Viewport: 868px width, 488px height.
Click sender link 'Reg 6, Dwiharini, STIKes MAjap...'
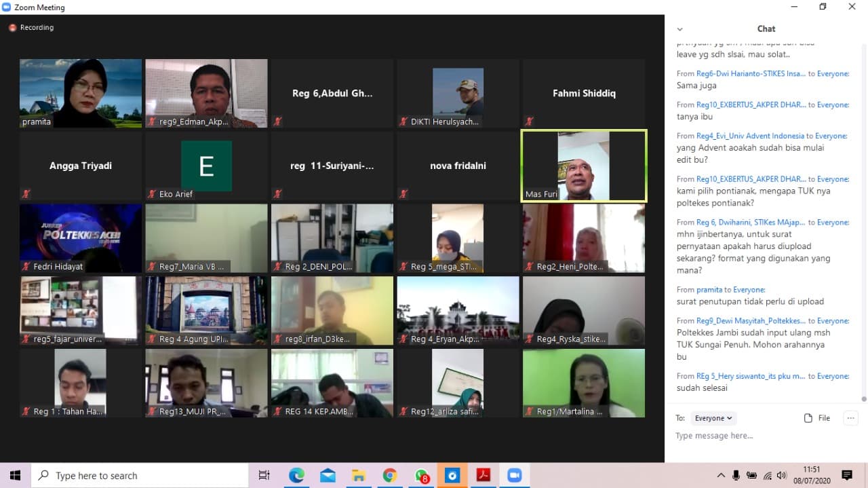[x=751, y=222]
